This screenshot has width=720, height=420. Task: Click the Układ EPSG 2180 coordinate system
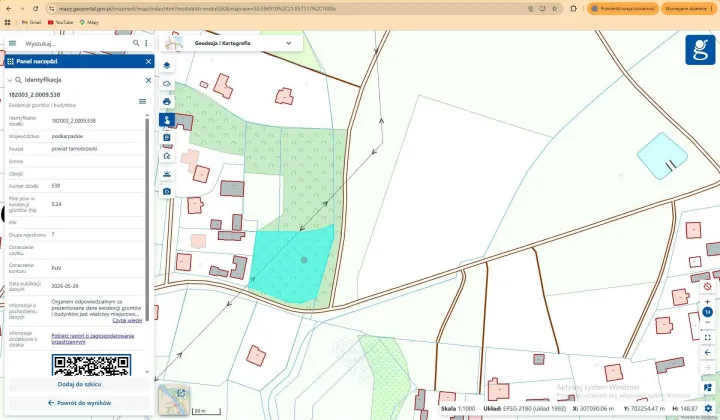click(x=524, y=409)
